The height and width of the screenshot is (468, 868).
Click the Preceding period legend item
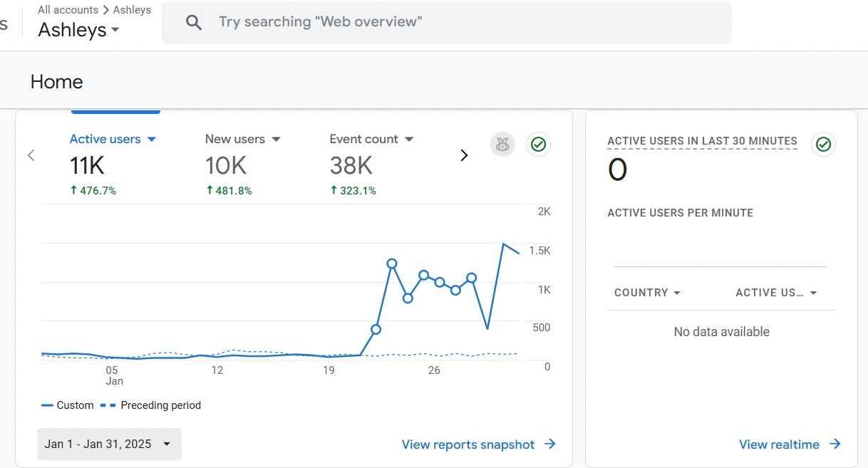pos(160,405)
